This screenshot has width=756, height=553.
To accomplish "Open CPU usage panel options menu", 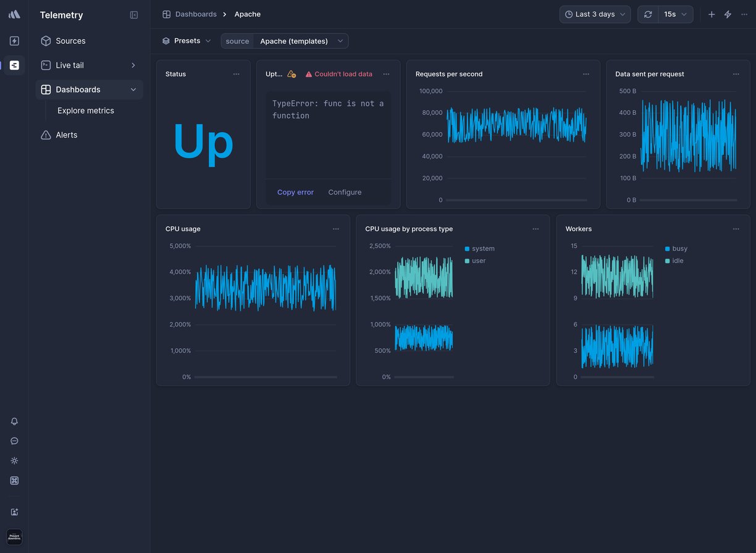I will coord(336,229).
